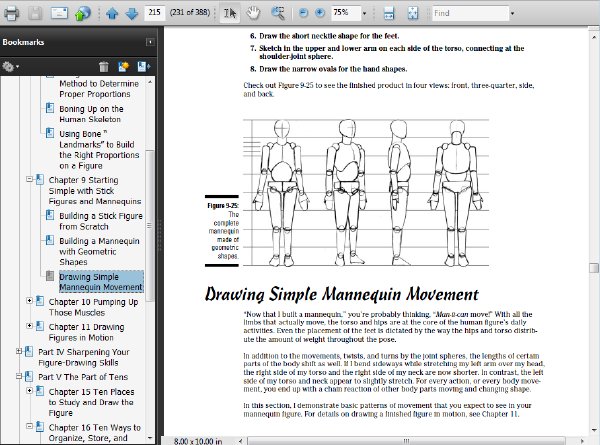This screenshot has width=600, height=445.
Task: Click Drawing Simple Mannequin Movement bookmark icon
Action: [50, 275]
